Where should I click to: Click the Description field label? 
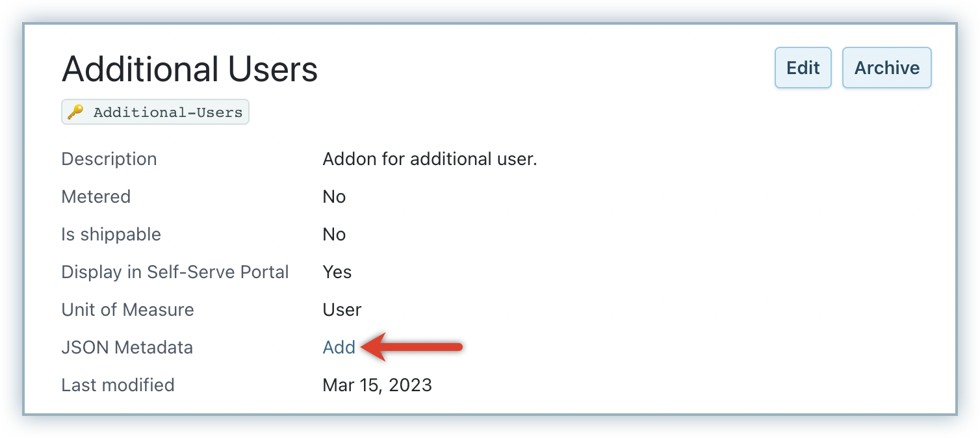tap(109, 159)
